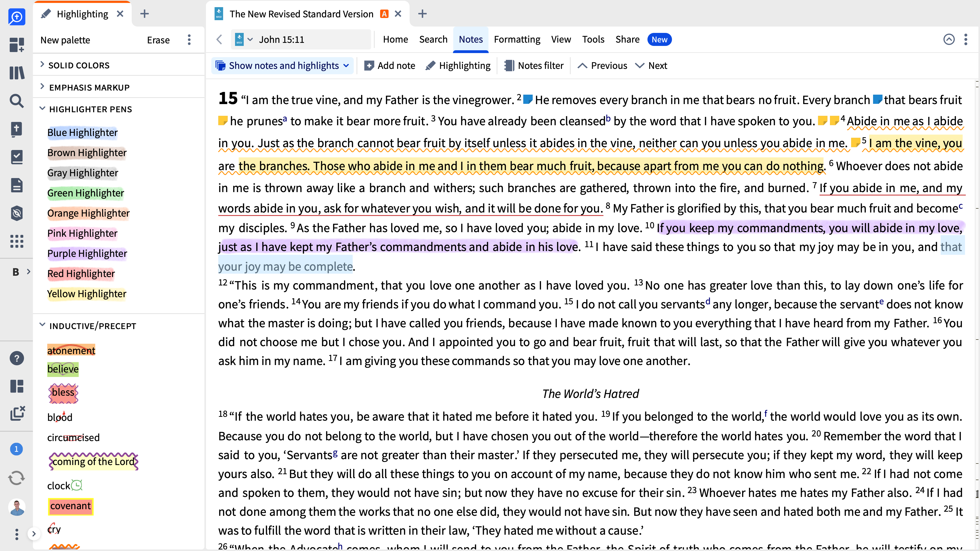
Task: Select the Green Highlighter pen
Action: tap(85, 193)
